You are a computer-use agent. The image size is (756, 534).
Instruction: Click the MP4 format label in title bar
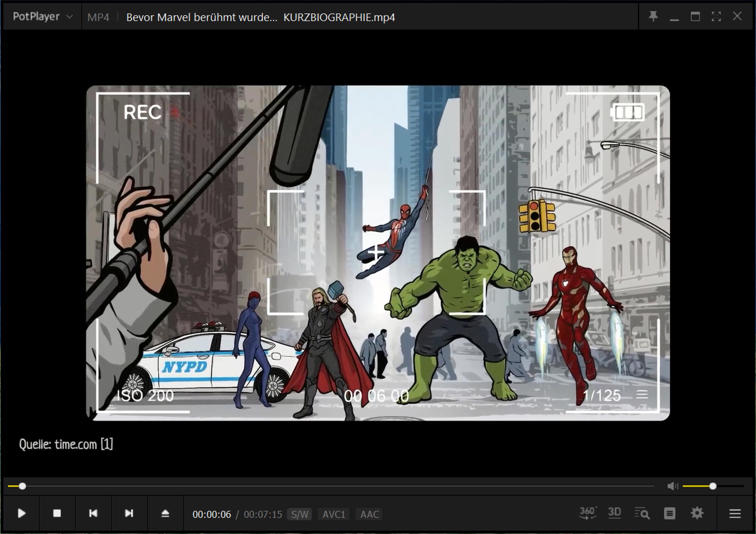pos(98,17)
